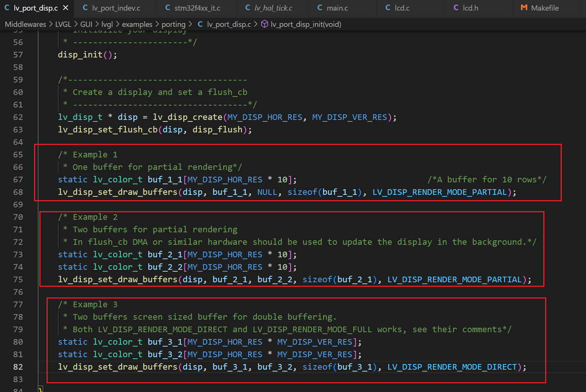Click LV_DISP_RENDER_MODE_PARTIAL on line 75

coord(455,280)
